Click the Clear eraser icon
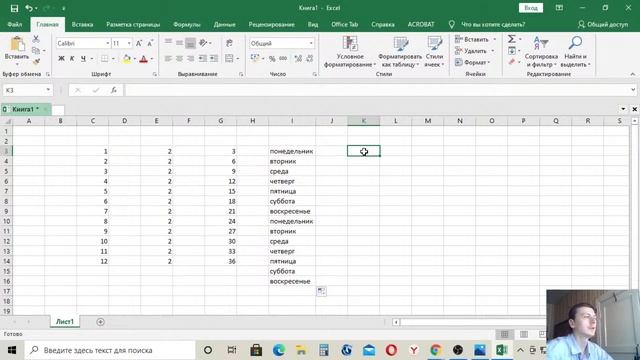The height and width of the screenshot is (360, 640). point(512,62)
